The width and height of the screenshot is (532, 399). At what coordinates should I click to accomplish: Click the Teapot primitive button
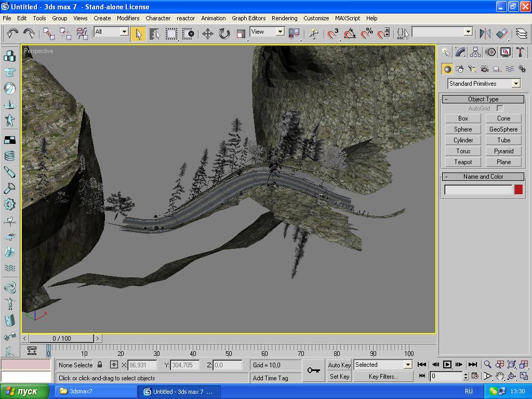[x=463, y=162]
